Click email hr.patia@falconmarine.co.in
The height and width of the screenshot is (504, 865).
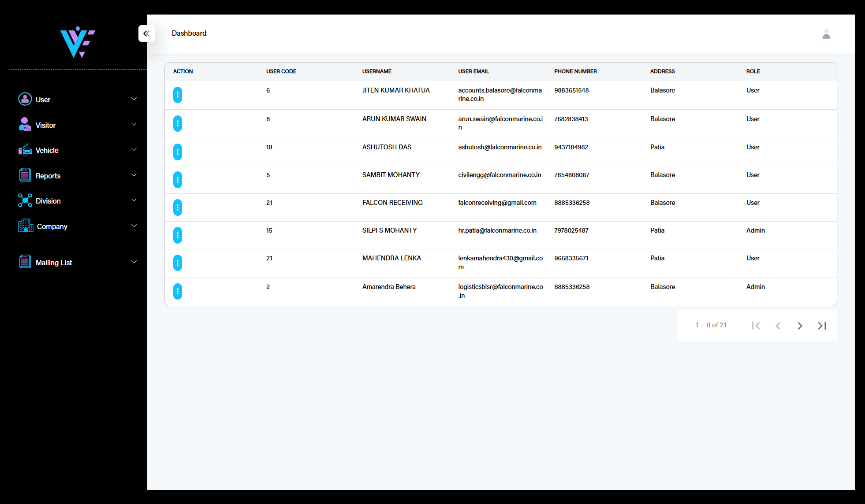point(497,230)
